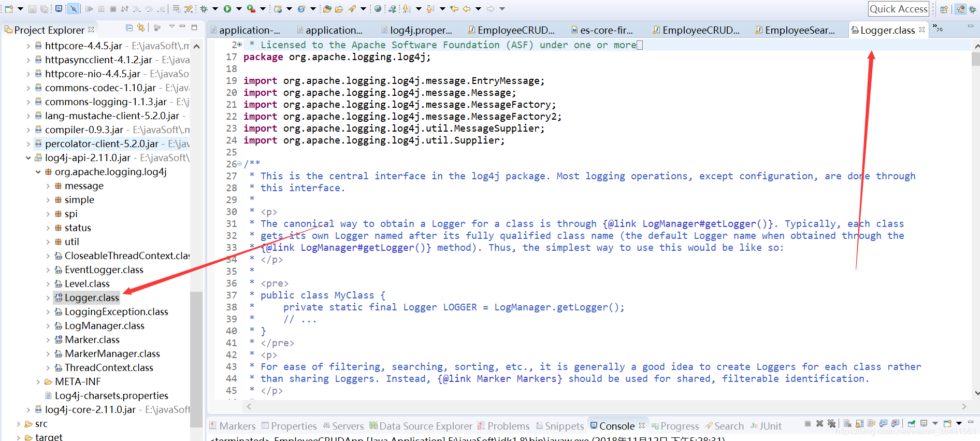Toggle Show Console on Standard Error change
The height and width of the screenshot is (441, 980).
pos(895,424)
